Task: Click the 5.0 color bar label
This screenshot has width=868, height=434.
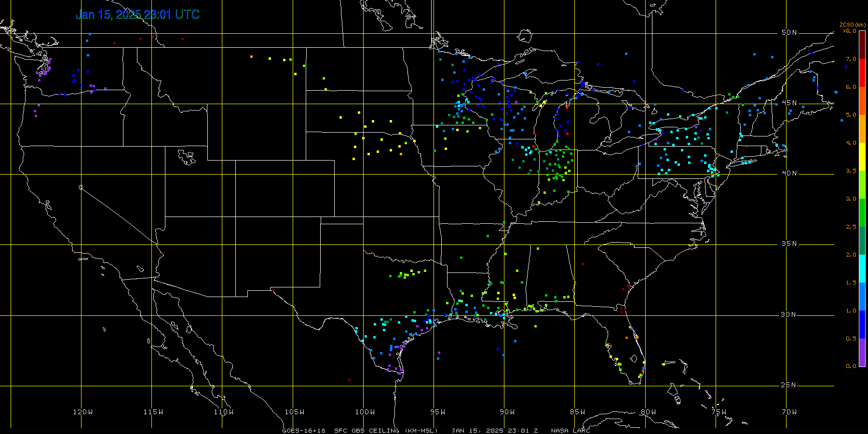Action: pyautogui.click(x=851, y=115)
